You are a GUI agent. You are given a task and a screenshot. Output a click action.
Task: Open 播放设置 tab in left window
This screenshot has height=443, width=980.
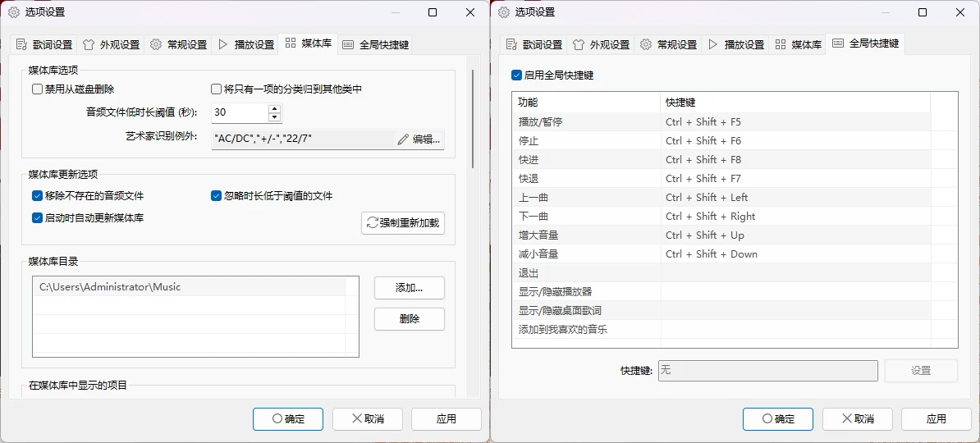[245, 44]
